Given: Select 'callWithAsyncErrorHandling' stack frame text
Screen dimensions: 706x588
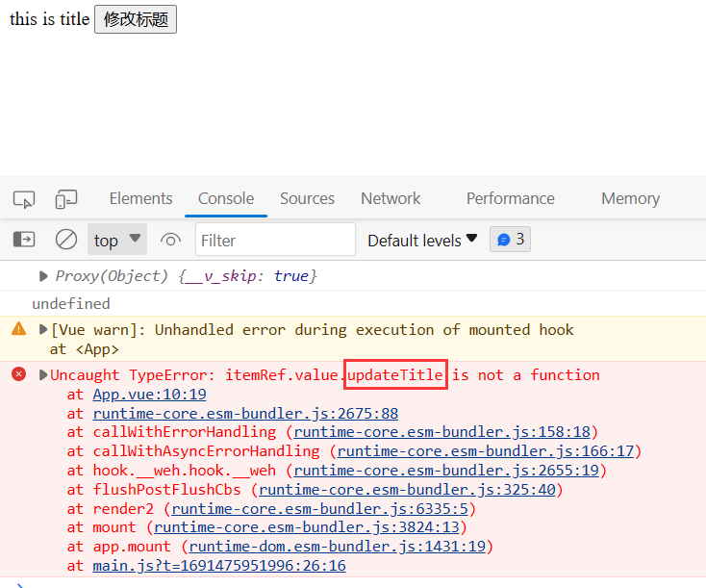Looking at the screenshot, I should 206,451.
